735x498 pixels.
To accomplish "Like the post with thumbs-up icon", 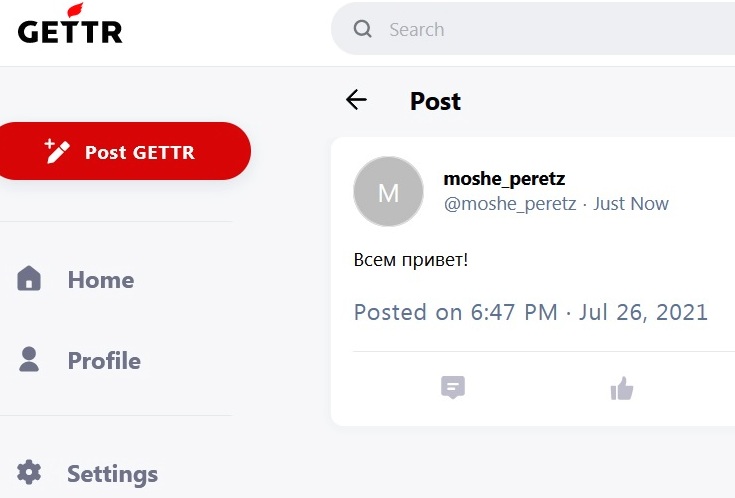I will pos(622,388).
